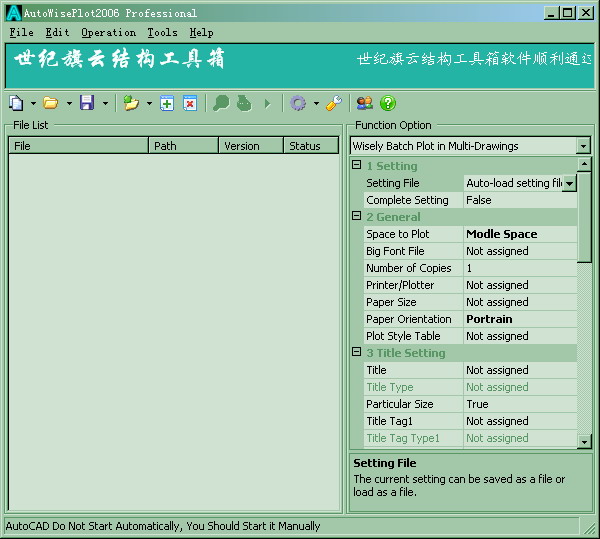This screenshot has height=539, width=600.
Task: Open dropdown arrow next to gear icon
Action: click(x=316, y=103)
